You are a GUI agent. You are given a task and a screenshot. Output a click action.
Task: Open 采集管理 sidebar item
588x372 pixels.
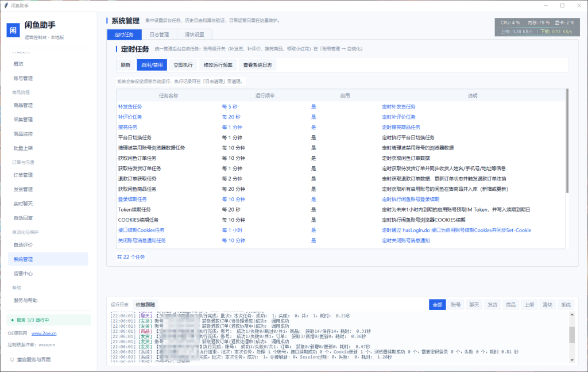(48, 120)
